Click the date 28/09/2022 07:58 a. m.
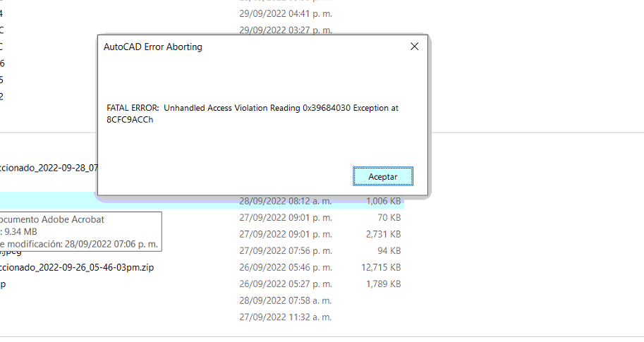Image resolution: width=644 pixels, height=342 pixels. pyautogui.click(x=286, y=300)
